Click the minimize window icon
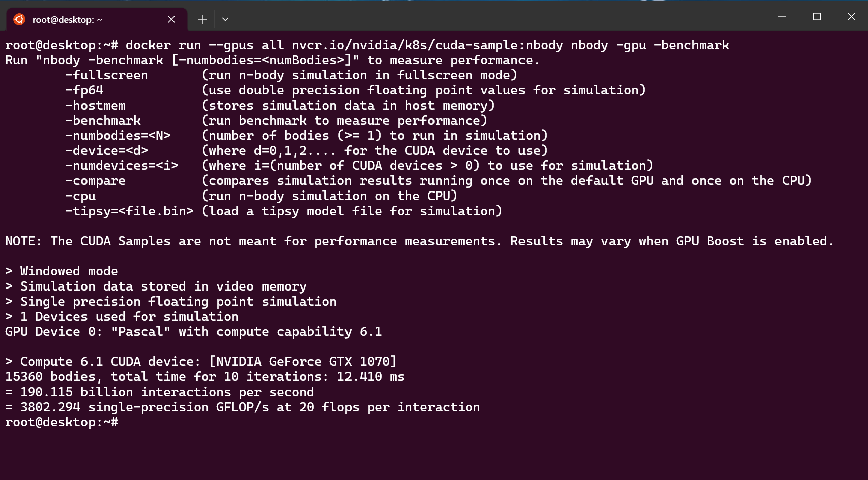Image resolution: width=868 pixels, height=480 pixels. click(x=781, y=16)
